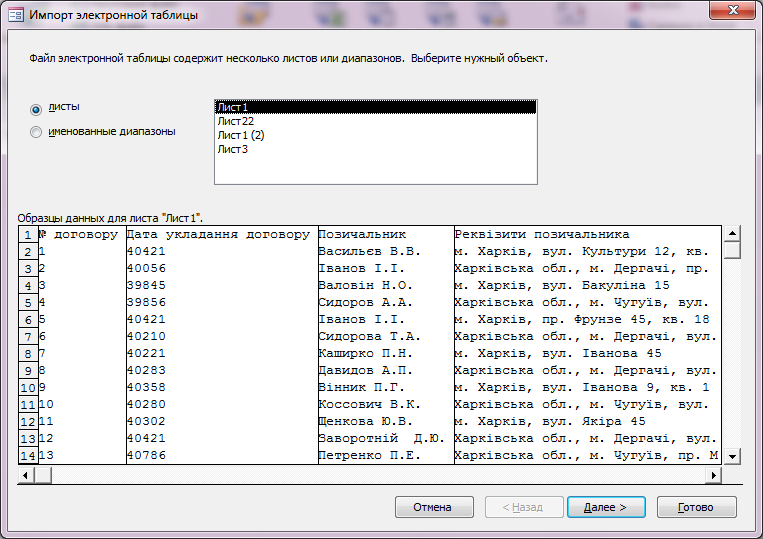763x539 pixels.
Task: Choose 'Лист22' in the sheet list
Action: 376,121
